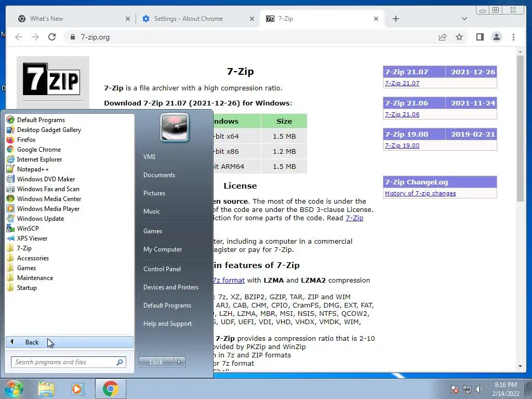Open Default Programs in the right Start pane

tap(167, 305)
